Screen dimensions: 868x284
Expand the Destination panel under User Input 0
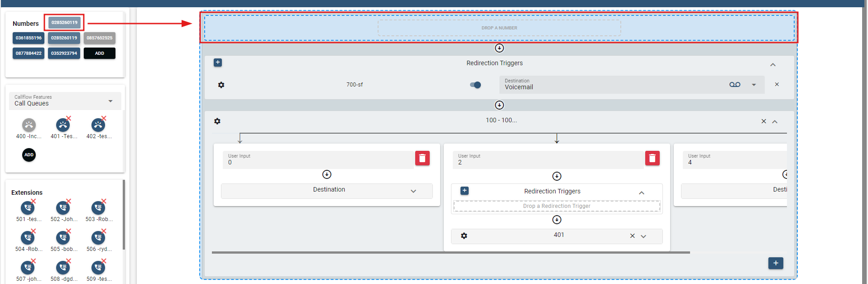click(x=413, y=191)
